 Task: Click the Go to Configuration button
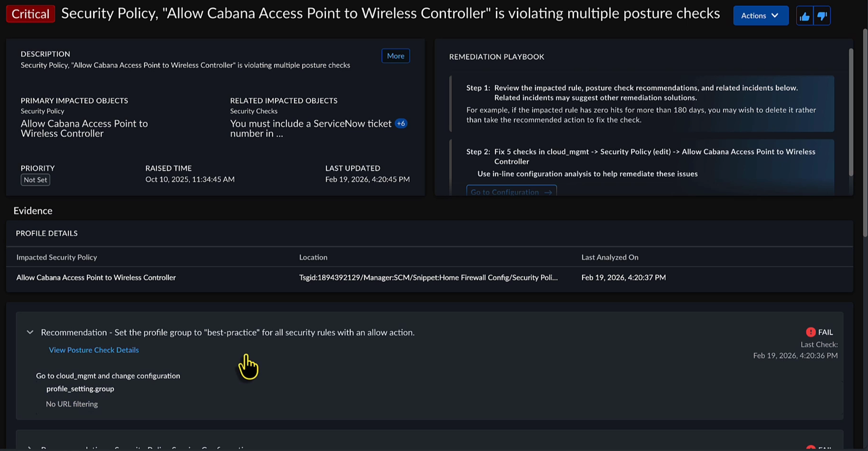tap(511, 192)
